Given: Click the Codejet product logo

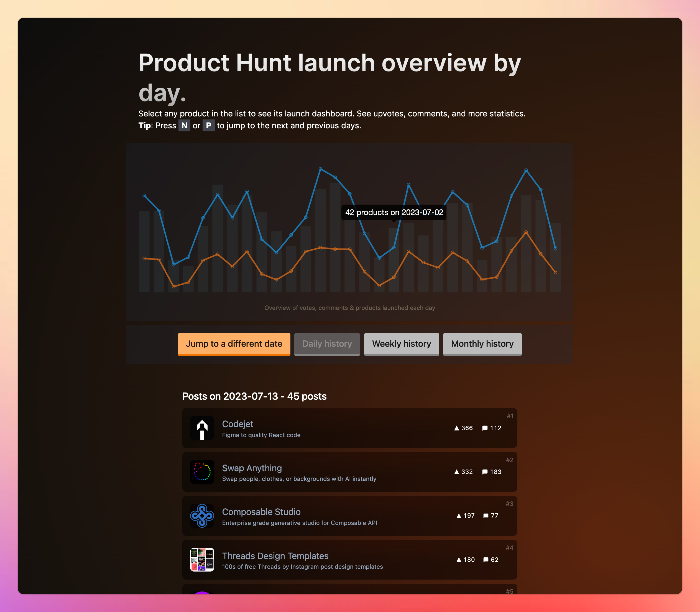Looking at the screenshot, I should point(202,428).
